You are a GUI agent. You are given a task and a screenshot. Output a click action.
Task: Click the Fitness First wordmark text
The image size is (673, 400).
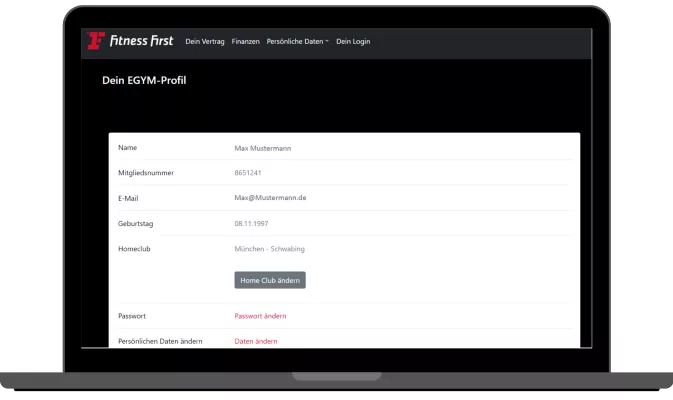[141, 41]
